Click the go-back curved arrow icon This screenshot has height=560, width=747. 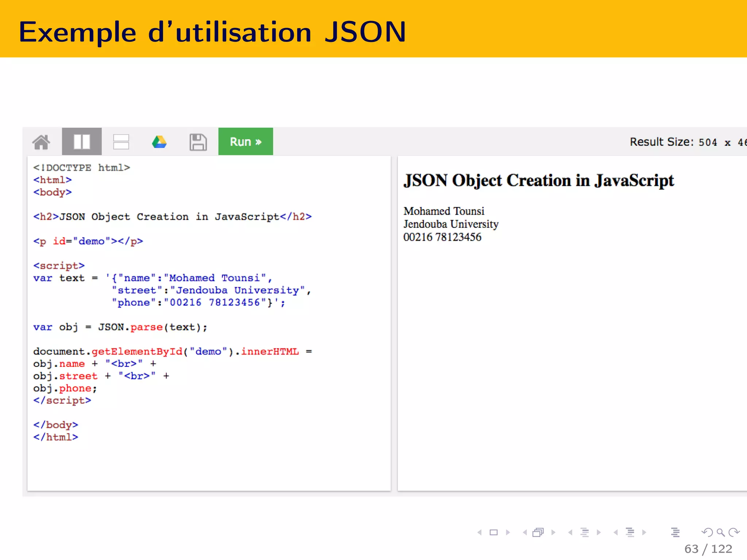(707, 533)
